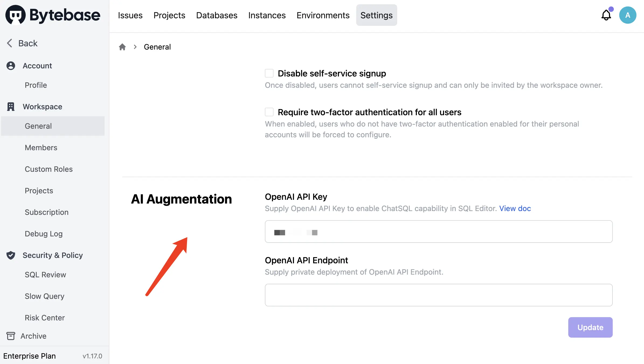Click the Account person icon
The image size is (644, 364).
pos(11,66)
